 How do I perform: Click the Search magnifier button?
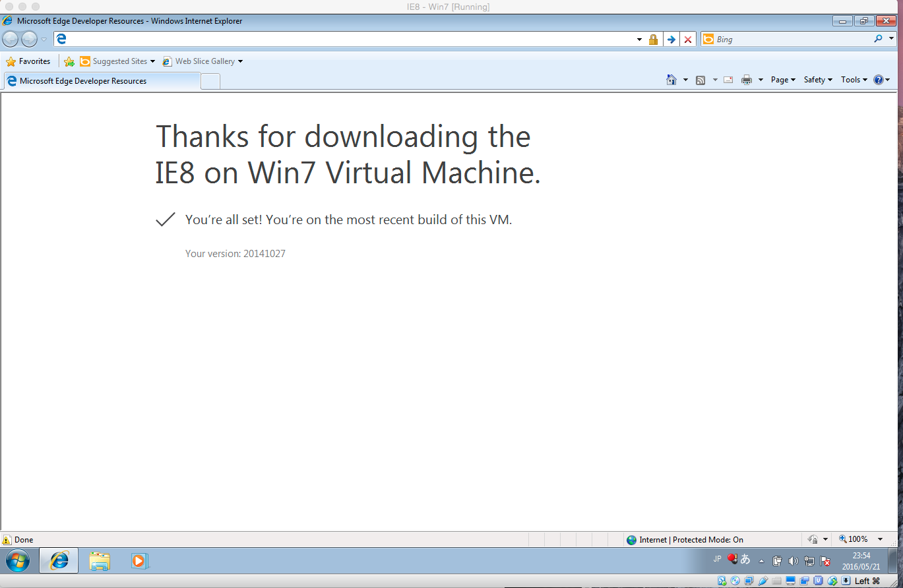[878, 39]
